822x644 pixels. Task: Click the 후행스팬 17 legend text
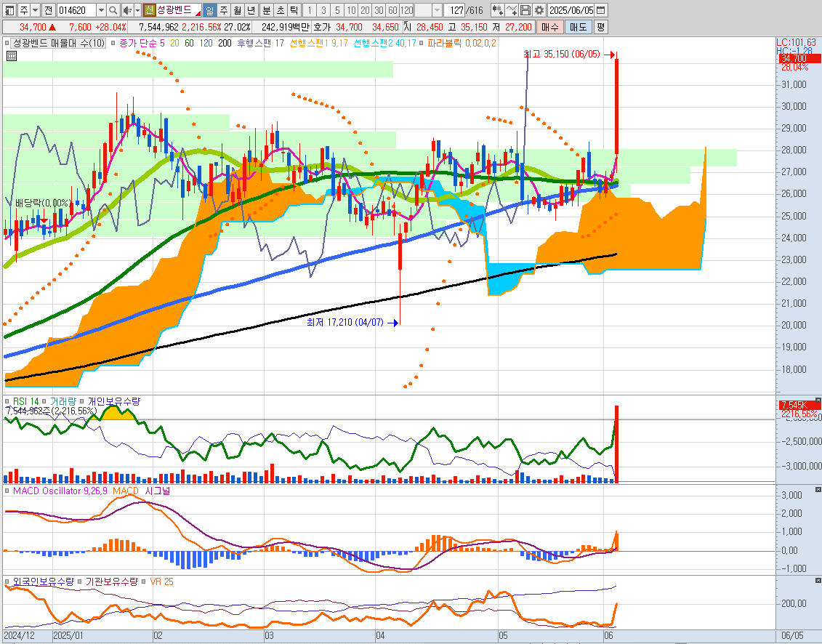point(260,43)
